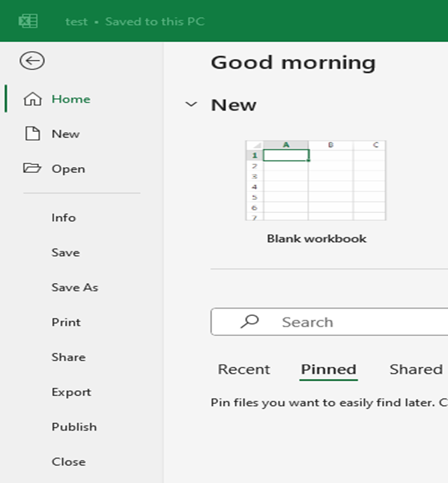This screenshot has width=448, height=483.
Task: Click the New blank page icon in sidebar
Action: pyautogui.click(x=33, y=134)
